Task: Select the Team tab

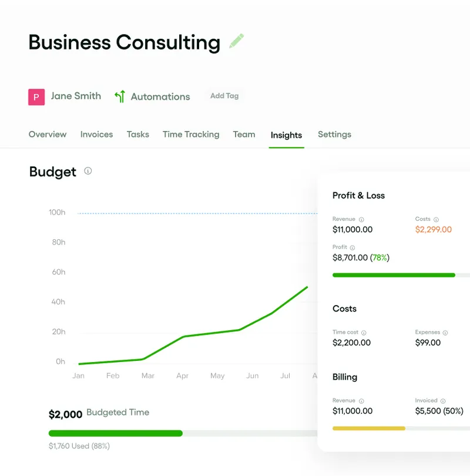Action: (x=244, y=135)
